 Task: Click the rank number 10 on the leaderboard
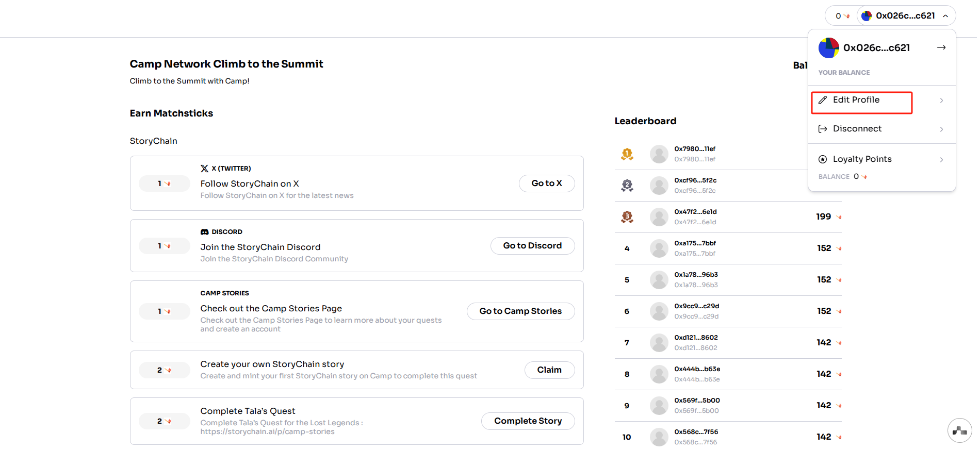tap(627, 437)
